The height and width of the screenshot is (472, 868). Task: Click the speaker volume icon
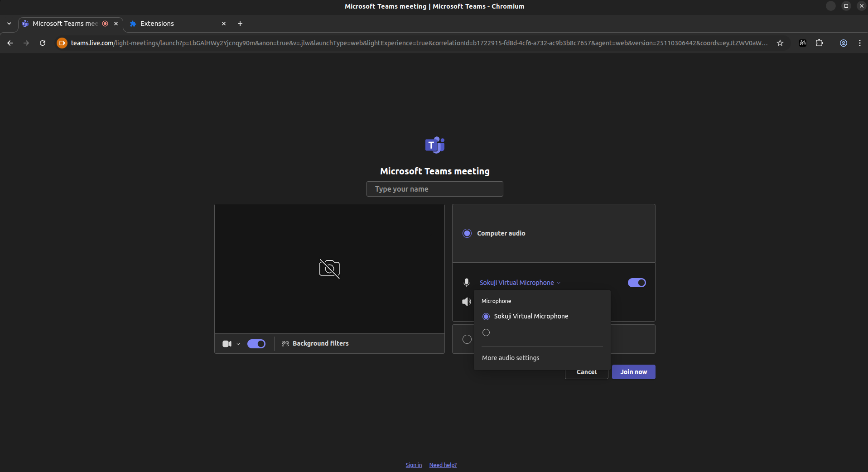(x=466, y=302)
